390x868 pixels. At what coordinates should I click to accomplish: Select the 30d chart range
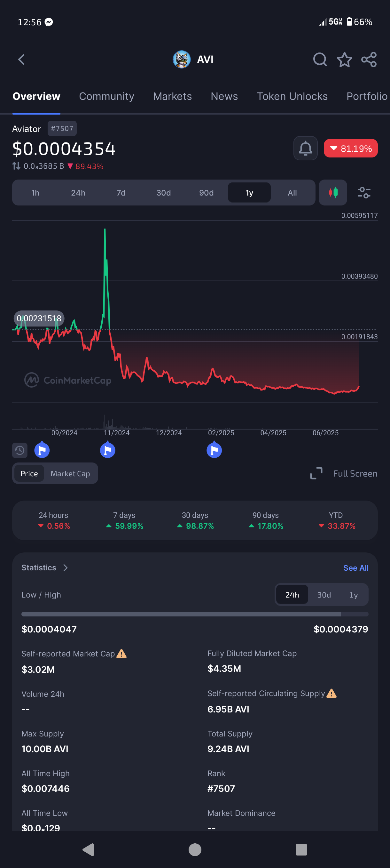(x=164, y=193)
